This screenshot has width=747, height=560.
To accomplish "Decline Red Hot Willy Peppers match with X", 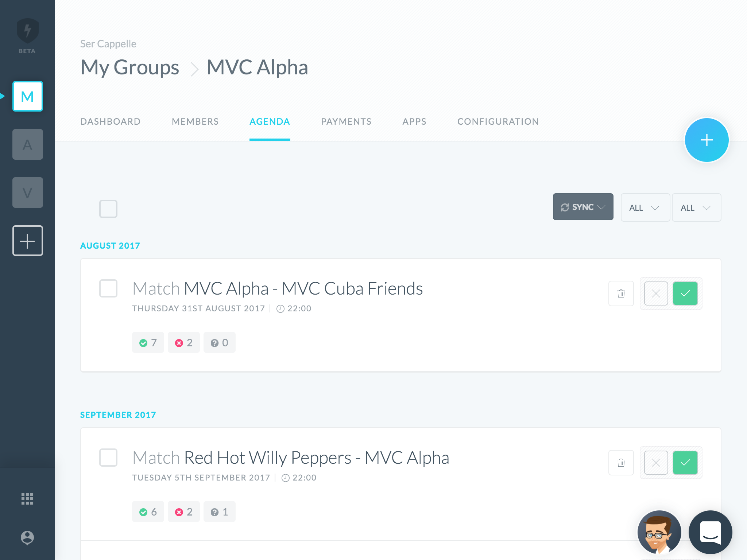I will tap(656, 463).
